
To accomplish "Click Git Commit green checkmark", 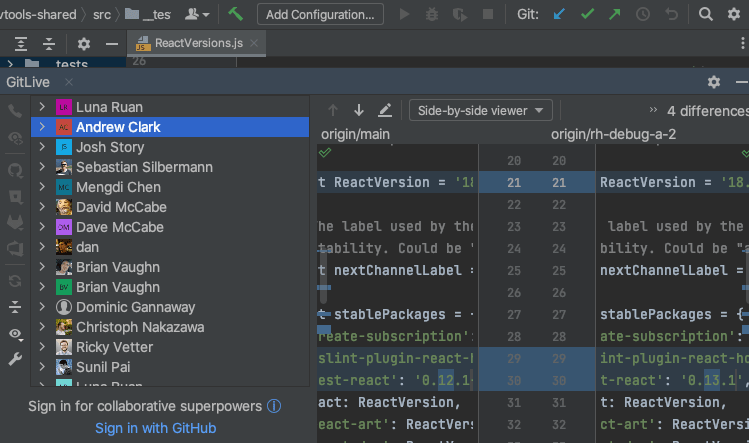I will 587,14.
